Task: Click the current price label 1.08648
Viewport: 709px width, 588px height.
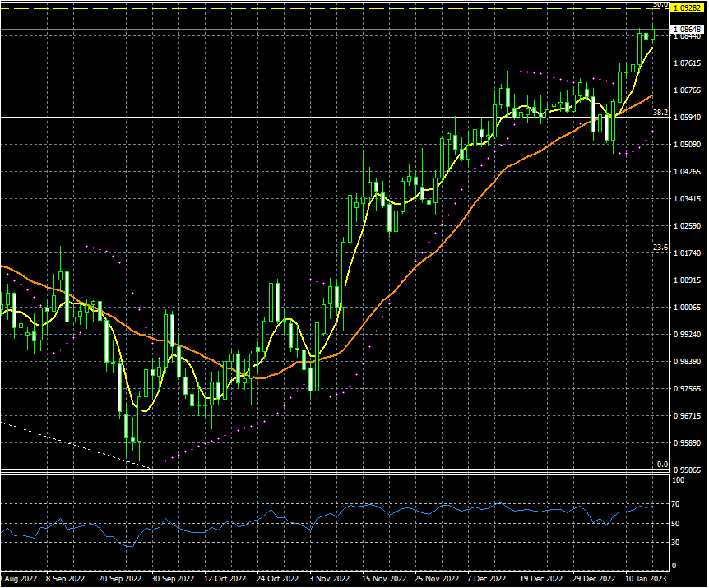Action: [x=687, y=29]
